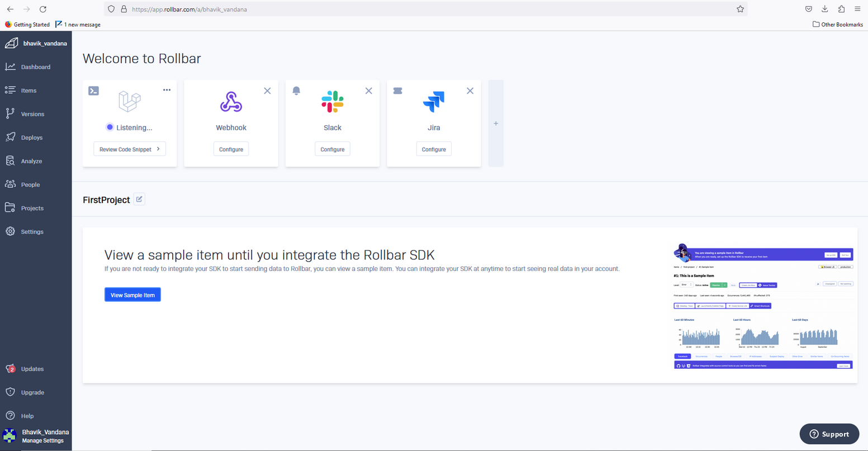This screenshot has height=451, width=868.
Task: Click the browser address bar
Action: click(x=425, y=9)
